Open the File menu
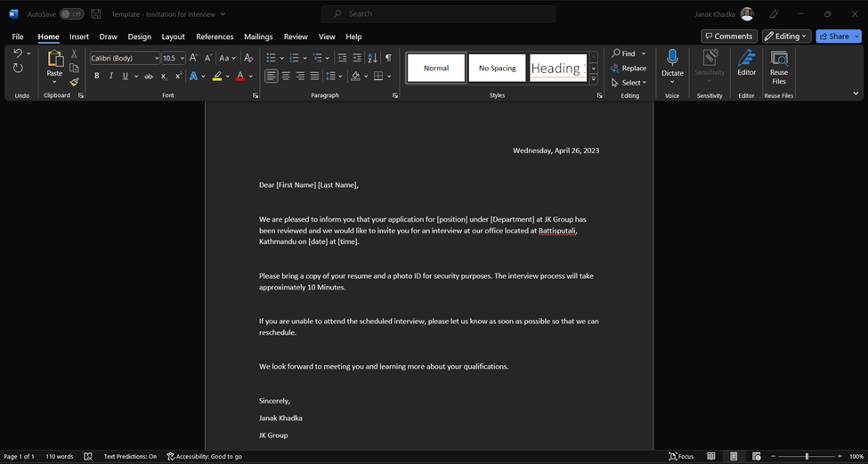Image resolution: width=868 pixels, height=464 pixels. (18, 37)
